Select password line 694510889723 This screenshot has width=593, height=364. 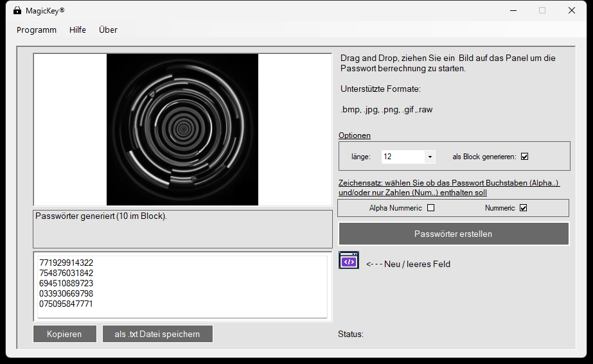click(x=66, y=283)
